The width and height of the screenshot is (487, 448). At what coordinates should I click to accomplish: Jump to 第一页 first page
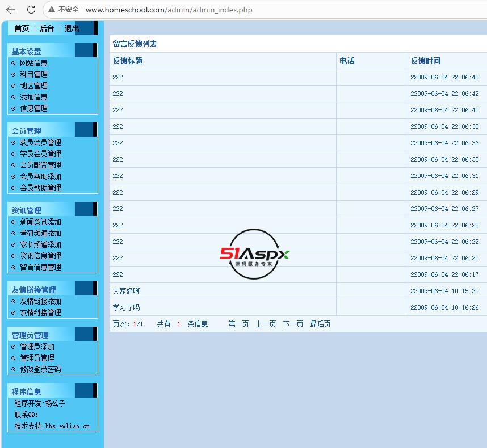tap(238, 324)
